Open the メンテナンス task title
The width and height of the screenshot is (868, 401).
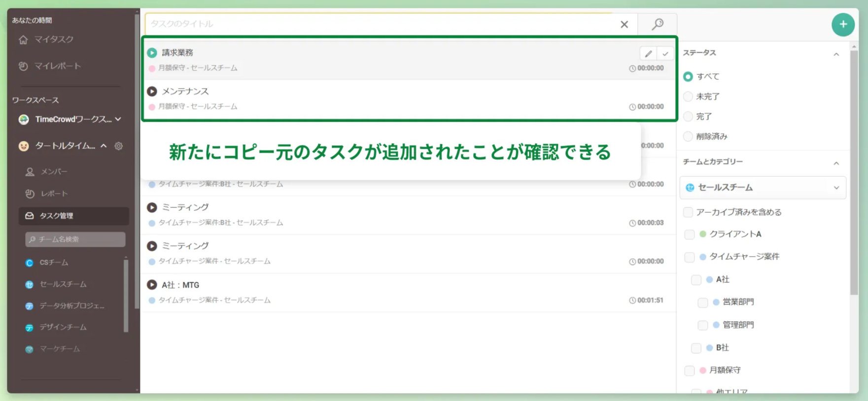click(185, 91)
